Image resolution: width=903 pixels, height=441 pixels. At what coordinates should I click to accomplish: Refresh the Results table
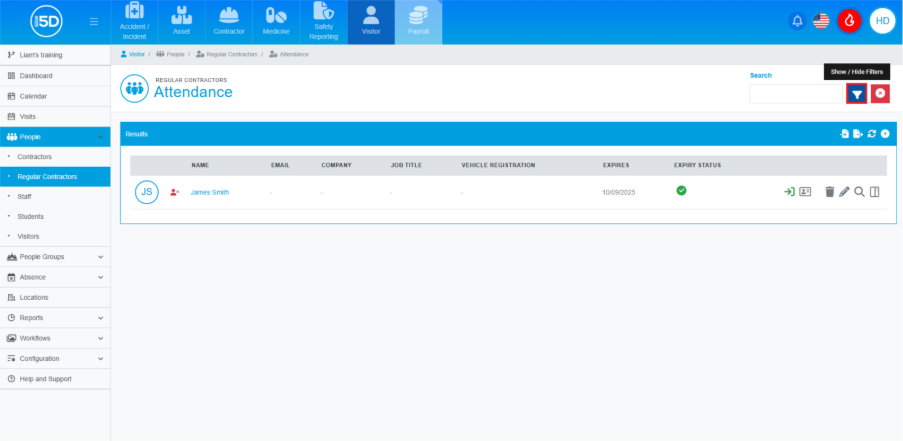point(871,133)
